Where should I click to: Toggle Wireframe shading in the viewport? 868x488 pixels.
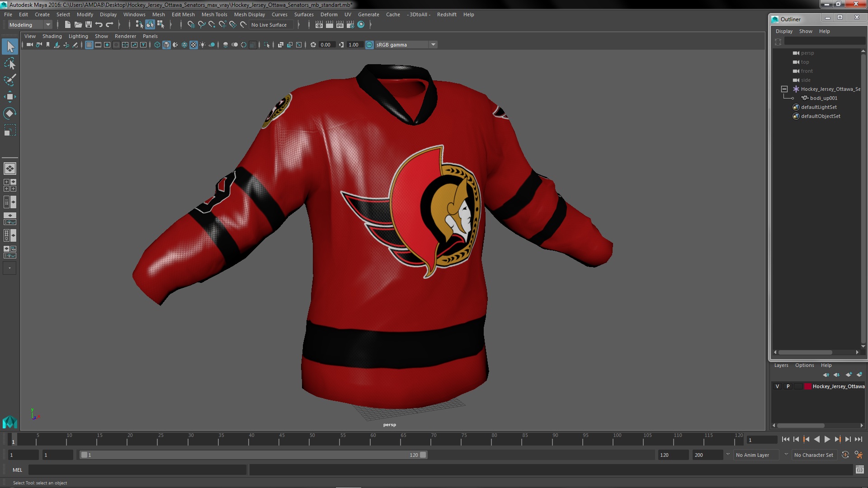pyautogui.click(x=157, y=45)
